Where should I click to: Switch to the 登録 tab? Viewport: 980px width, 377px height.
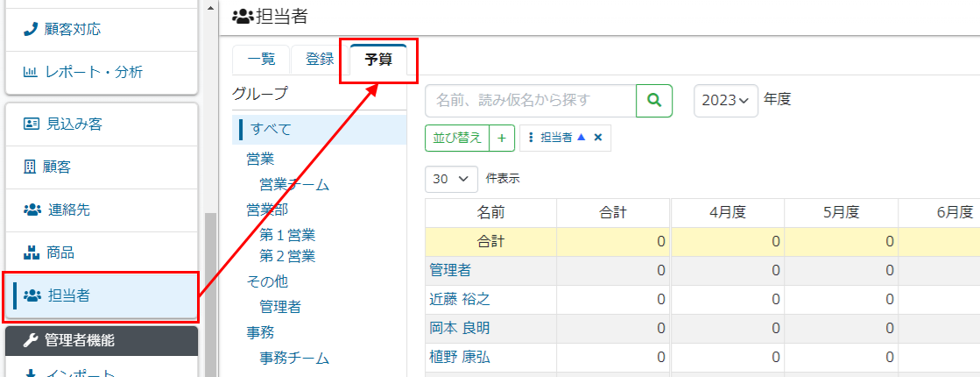[320, 60]
